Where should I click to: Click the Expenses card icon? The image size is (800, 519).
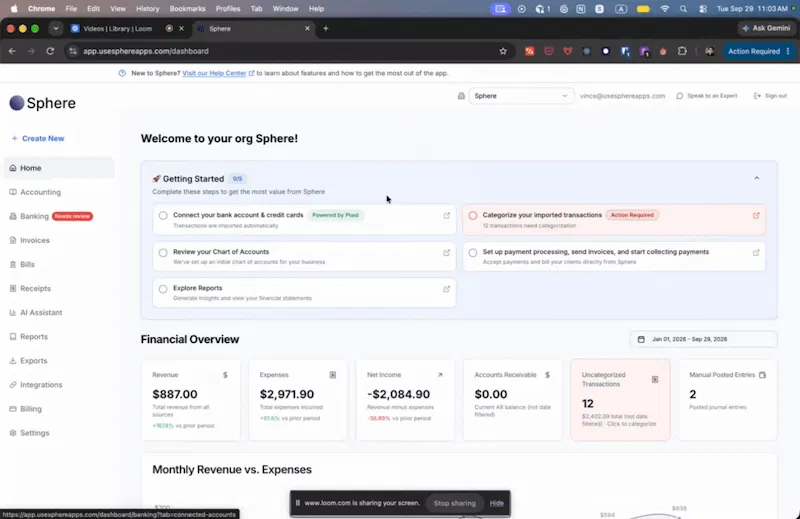(333, 375)
